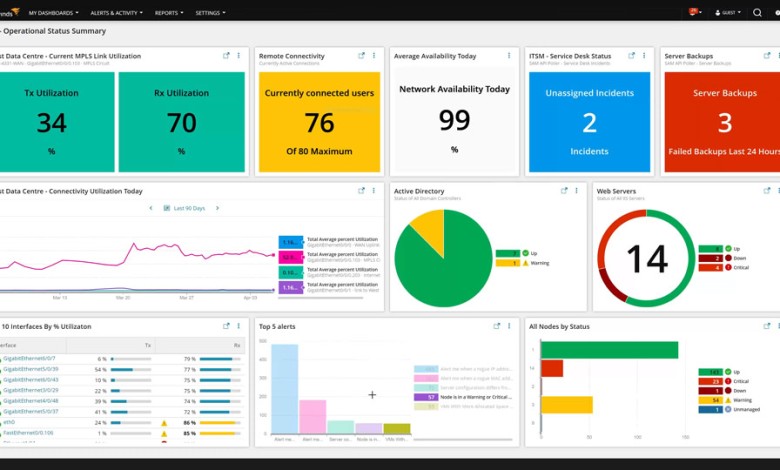Sort interfaces table by Tx column header
Image resolution: width=780 pixels, height=470 pixels.
(x=148, y=345)
